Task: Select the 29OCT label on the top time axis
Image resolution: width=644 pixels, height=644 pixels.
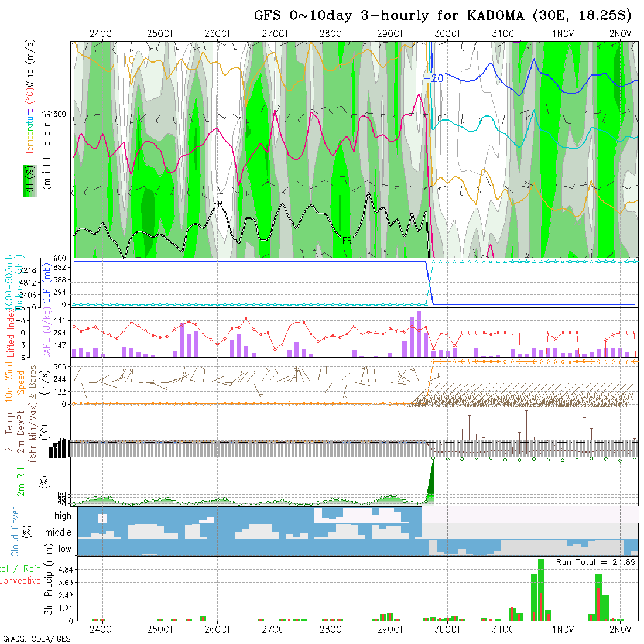Action: pos(390,34)
